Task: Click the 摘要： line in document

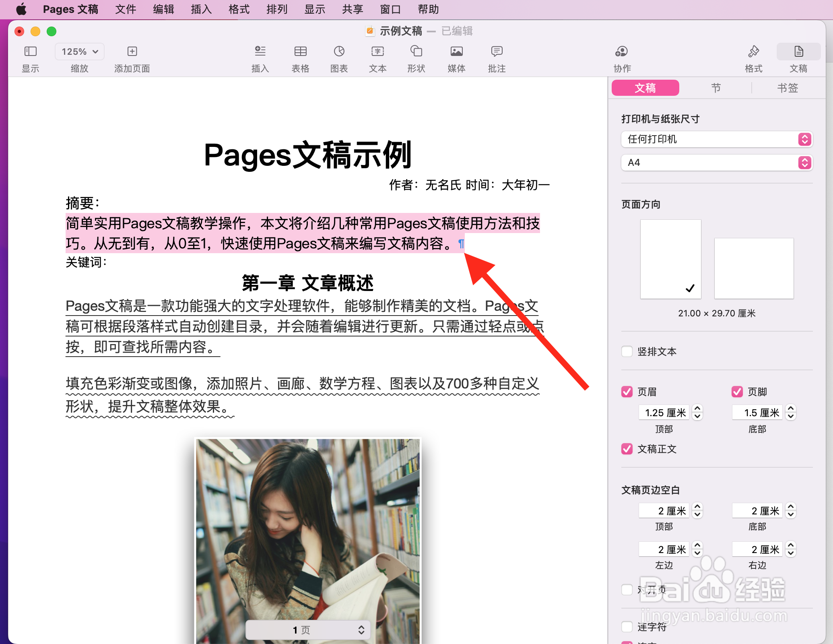Action: [82, 203]
